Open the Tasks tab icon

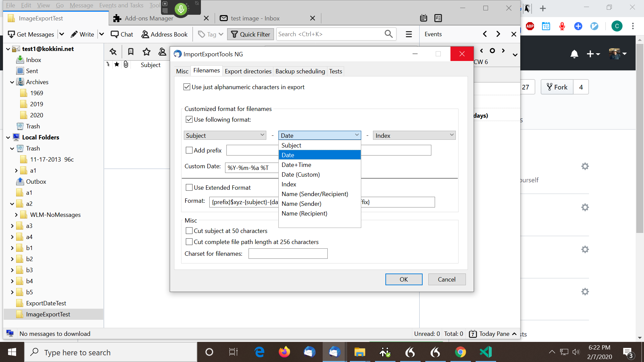[x=438, y=18]
